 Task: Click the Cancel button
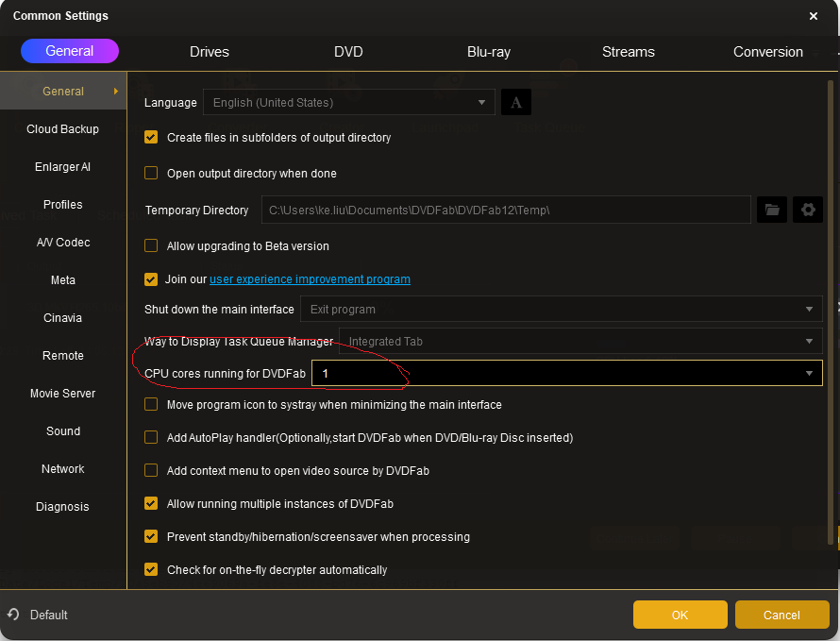(x=781, y=615)
